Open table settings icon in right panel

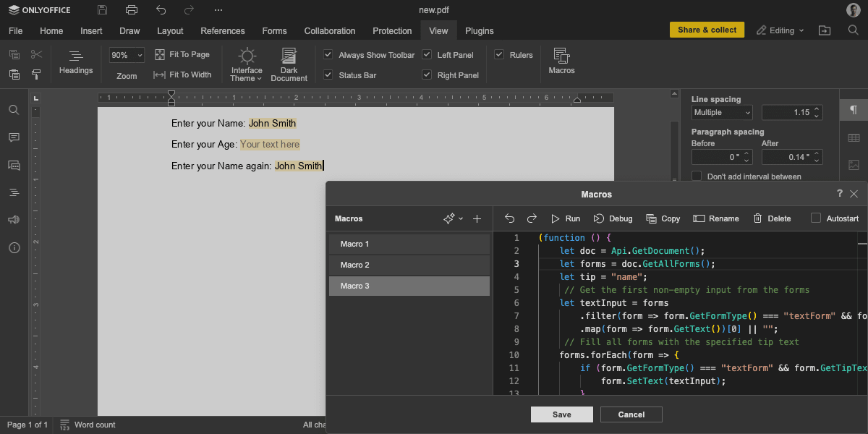pyautogui.click(x=854, y=137)
